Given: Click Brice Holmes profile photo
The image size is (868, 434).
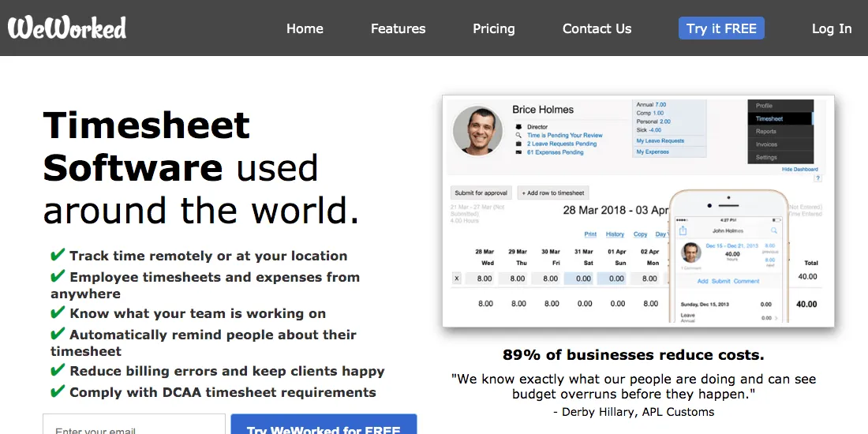Looking at the screenshot, I should (x=477, y=131).
